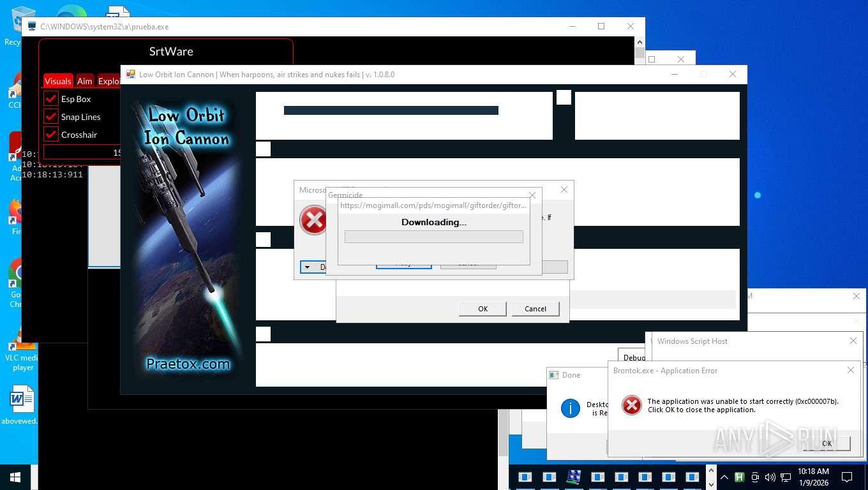Select the VLC media player desktop icon
Image resolution: width=868 pixels, height=490 pixels.
tap(23, 352)
